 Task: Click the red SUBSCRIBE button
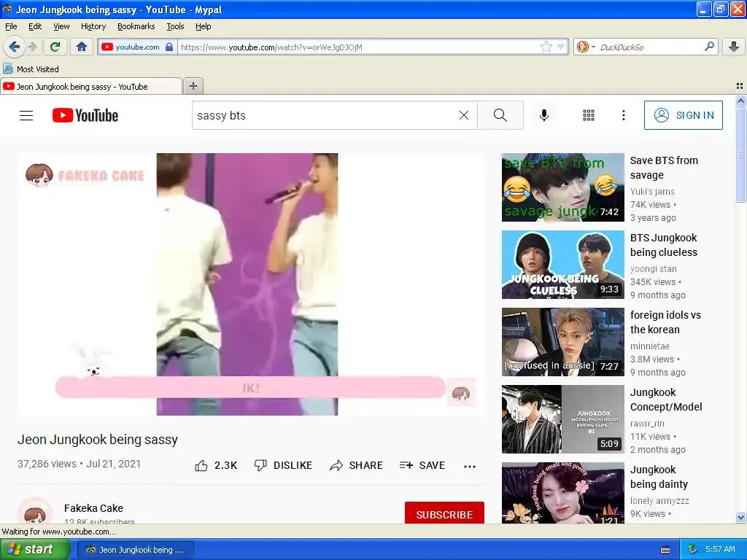(444, 513)
